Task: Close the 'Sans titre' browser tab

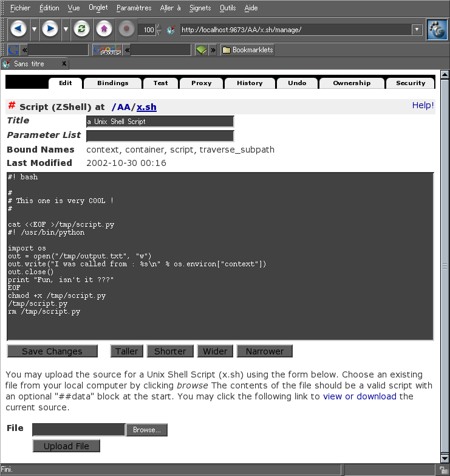Action: [x=64, y=64]
